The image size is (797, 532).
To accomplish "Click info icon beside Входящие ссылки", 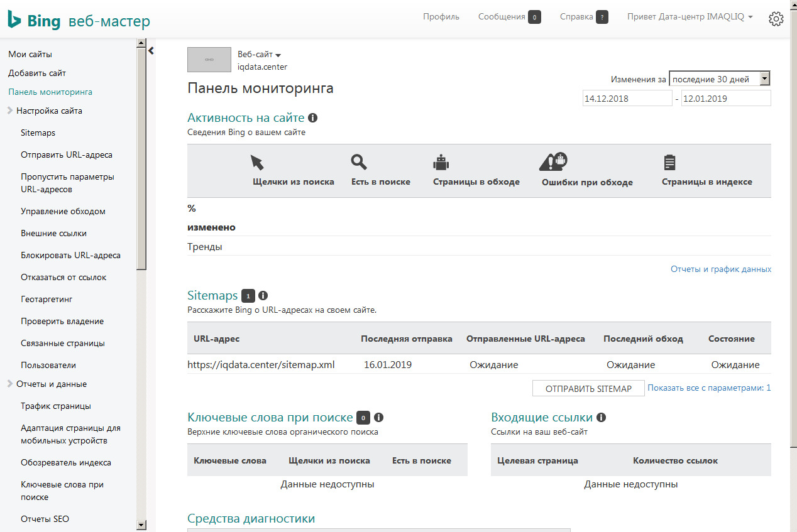I will pos(601,417).
